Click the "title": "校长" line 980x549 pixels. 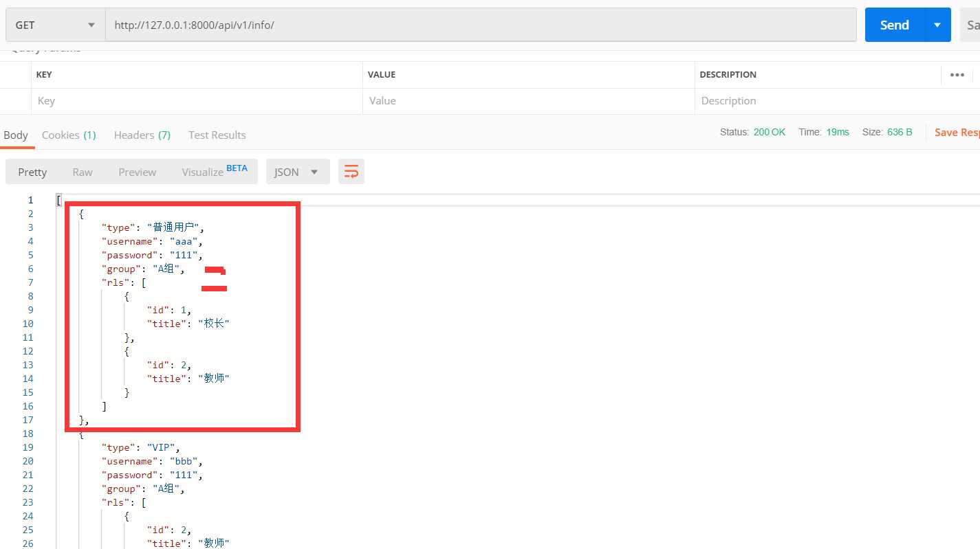188,324
